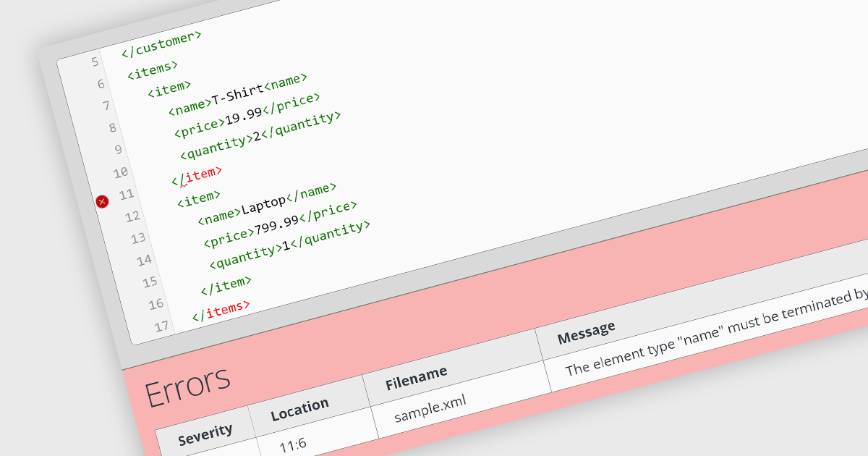Click the 11:6 error location cell
Image resolution: width=868 pixels, height=456 pixels.
(x=294, y=444)
